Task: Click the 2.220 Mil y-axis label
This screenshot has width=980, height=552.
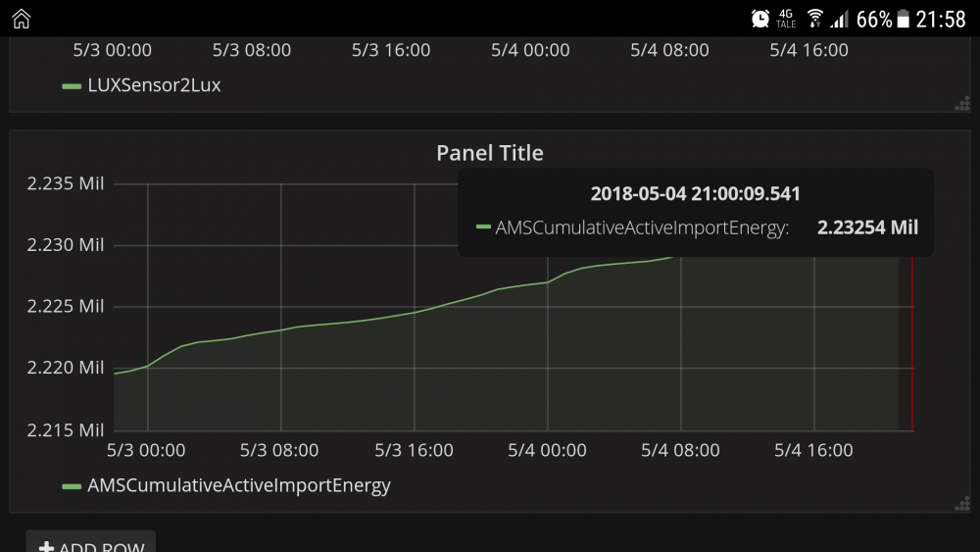Action: (x=65, y=367)
